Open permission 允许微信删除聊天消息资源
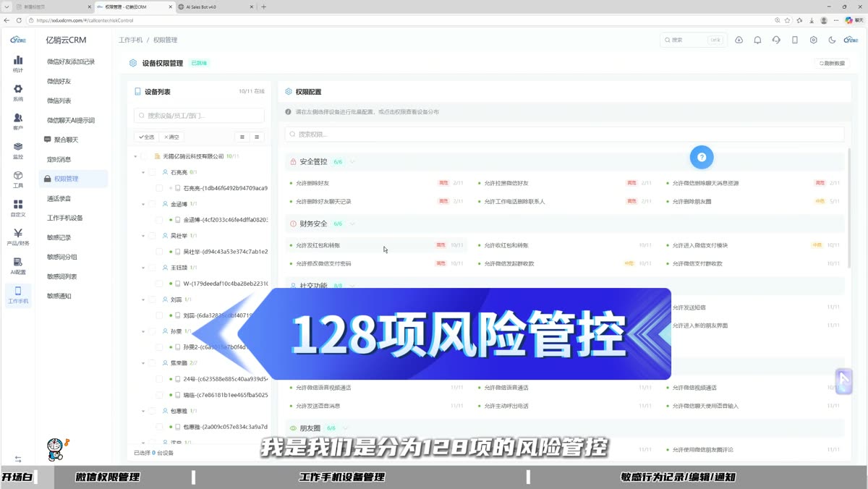This screenshot has width=868, height=489. click(x=706, y=183)
